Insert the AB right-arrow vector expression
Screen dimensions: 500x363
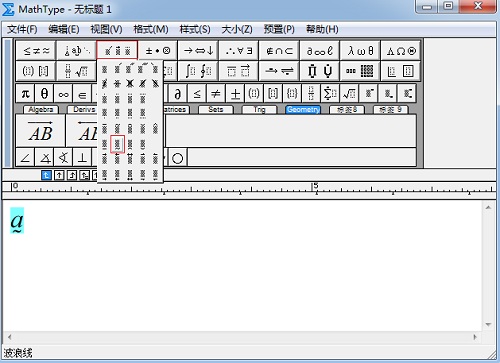pos(40,131)
